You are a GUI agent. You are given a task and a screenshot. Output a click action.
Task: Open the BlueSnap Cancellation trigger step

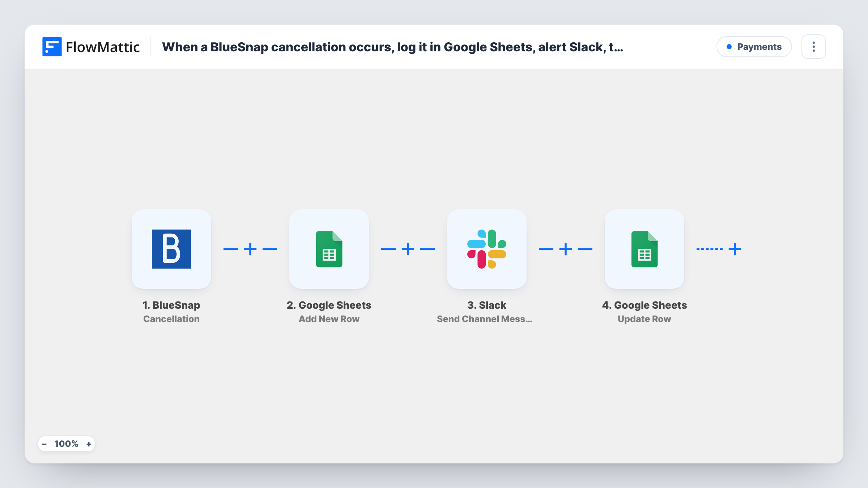pyautogui.click(x=171, y=249)
